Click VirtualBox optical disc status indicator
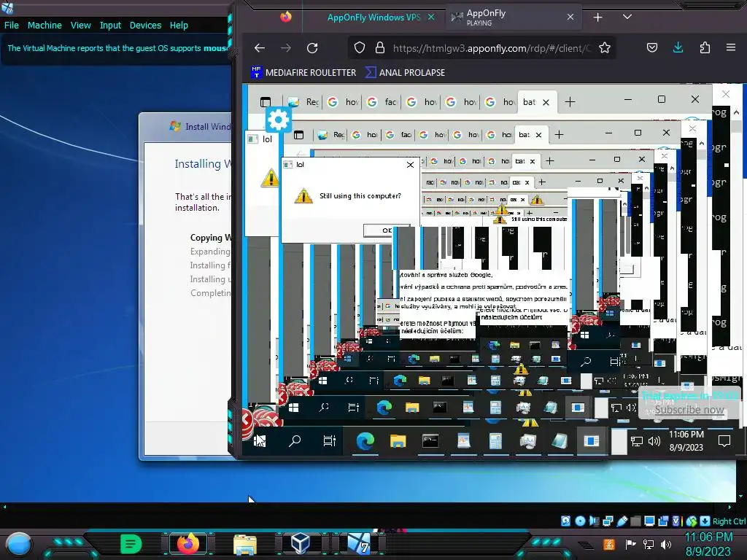The image size is (747, 560). coord(580,521)
